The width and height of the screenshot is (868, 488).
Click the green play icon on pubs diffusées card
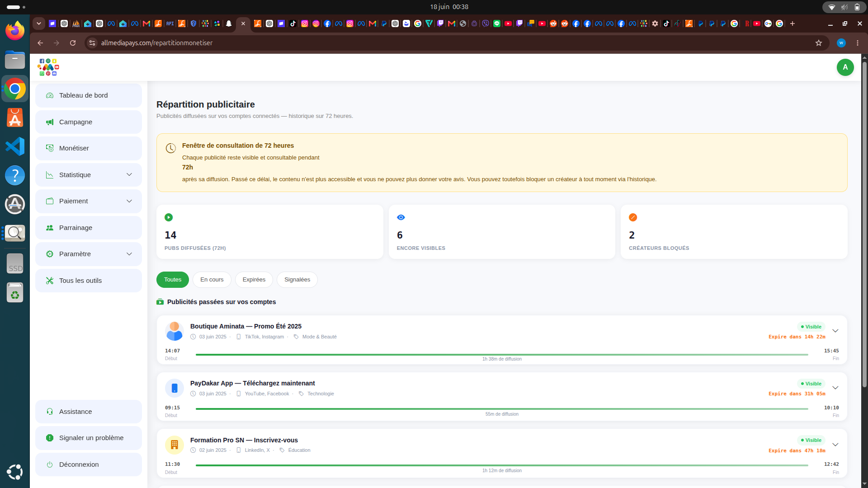coord(169,217)
